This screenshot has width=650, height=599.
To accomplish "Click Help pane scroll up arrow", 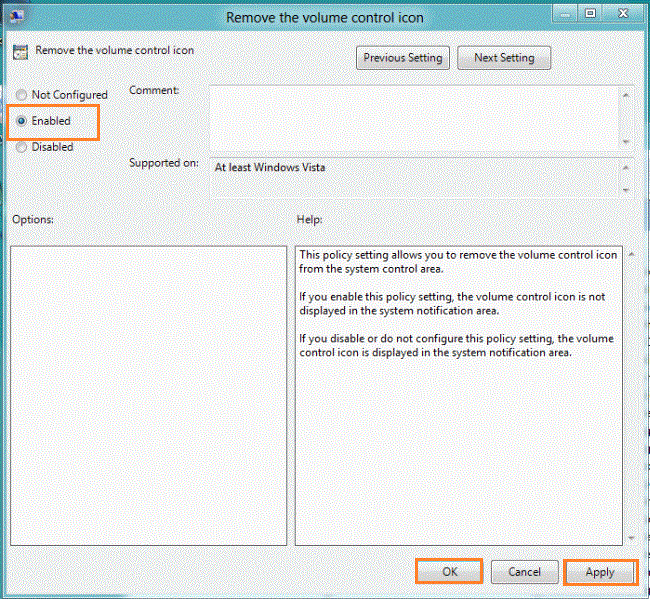I will [631, 254].
